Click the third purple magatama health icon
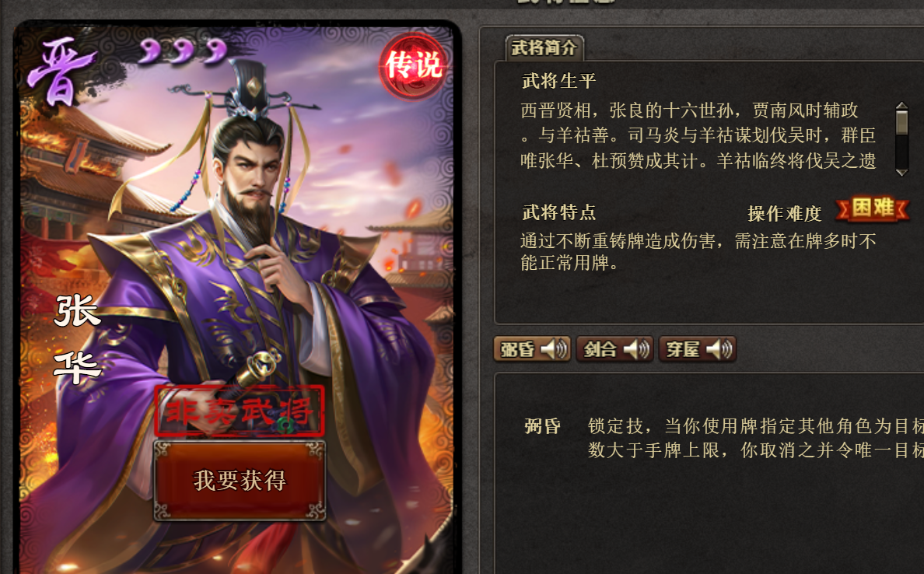Viewport: 924px width, 574px height. (215, 51)
